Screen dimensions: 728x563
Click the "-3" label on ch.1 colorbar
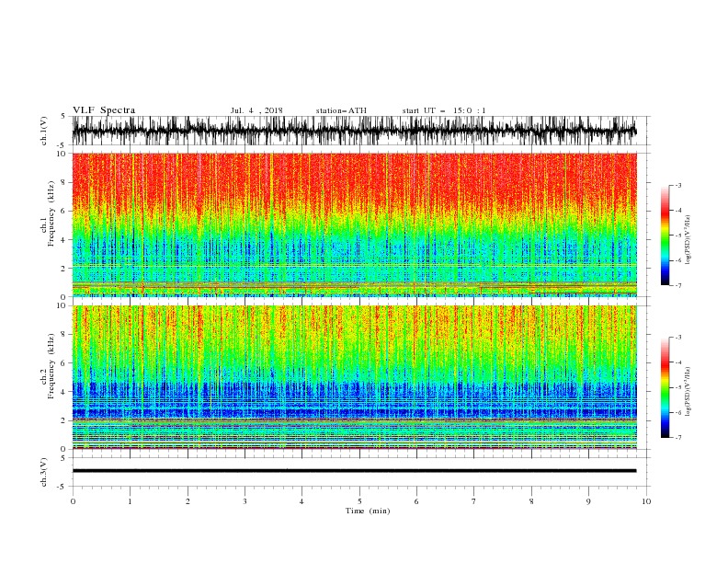677,185
